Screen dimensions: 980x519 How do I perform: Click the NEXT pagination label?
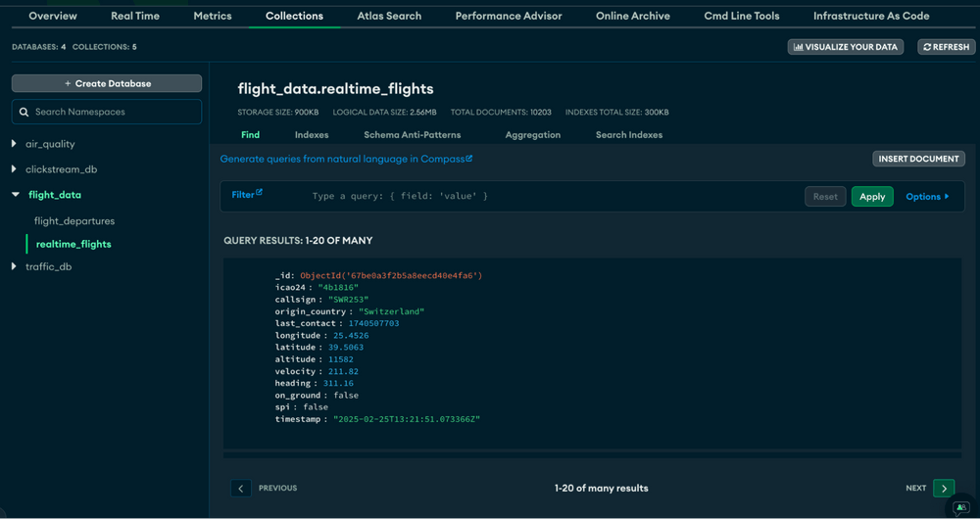pyautogui.click(x=916, y=488)
